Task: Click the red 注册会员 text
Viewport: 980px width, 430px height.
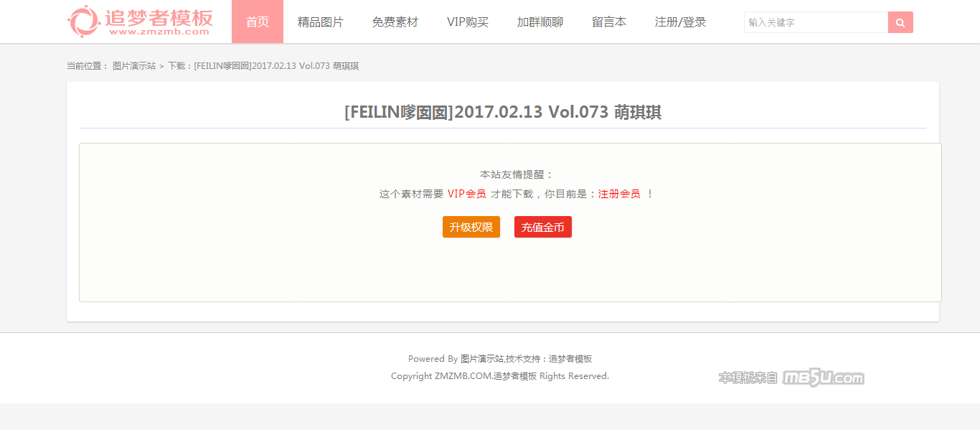Action: tap(619, 194)
